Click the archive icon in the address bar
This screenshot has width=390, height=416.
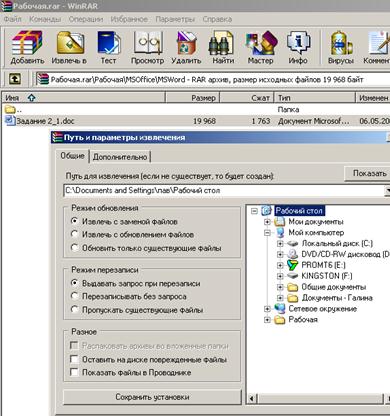point(43,79)
